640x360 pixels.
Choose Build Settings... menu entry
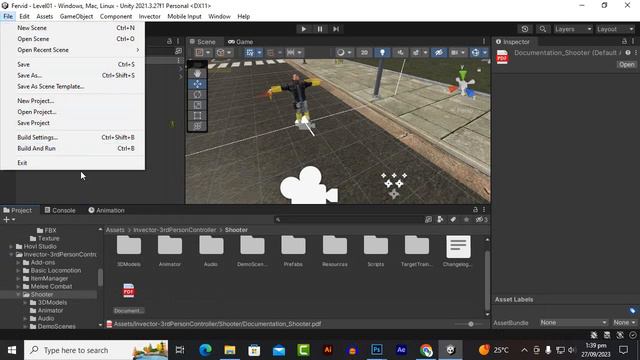(x=72, y=138)
